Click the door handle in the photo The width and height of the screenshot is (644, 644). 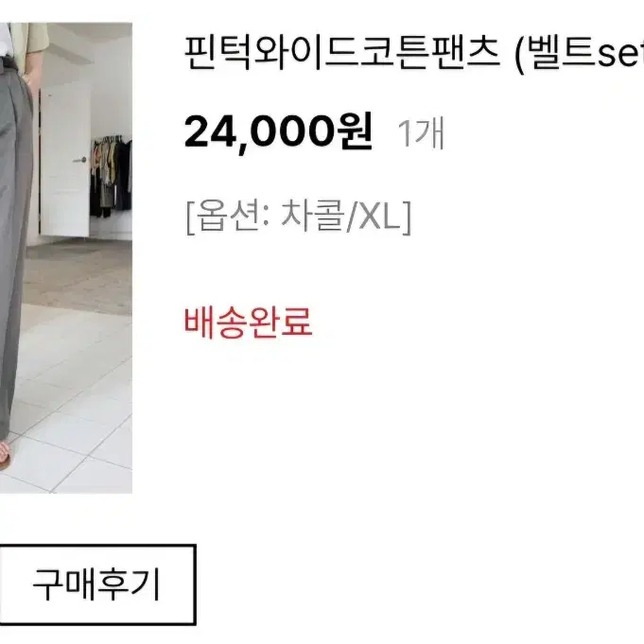pyautogui.click(x=80, y=160)
